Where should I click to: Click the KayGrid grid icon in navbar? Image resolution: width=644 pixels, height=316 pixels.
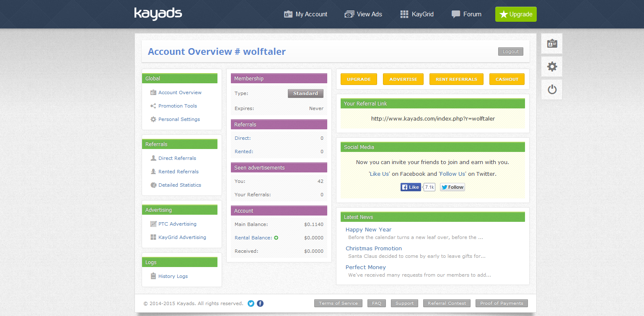[x=404, y=14]
